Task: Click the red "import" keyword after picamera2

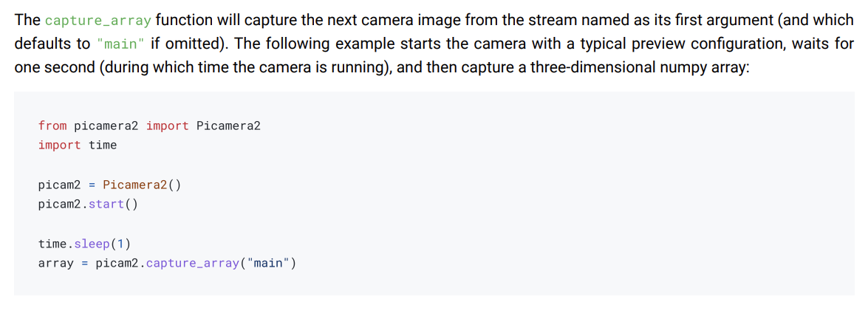Action: click(167, 126)
